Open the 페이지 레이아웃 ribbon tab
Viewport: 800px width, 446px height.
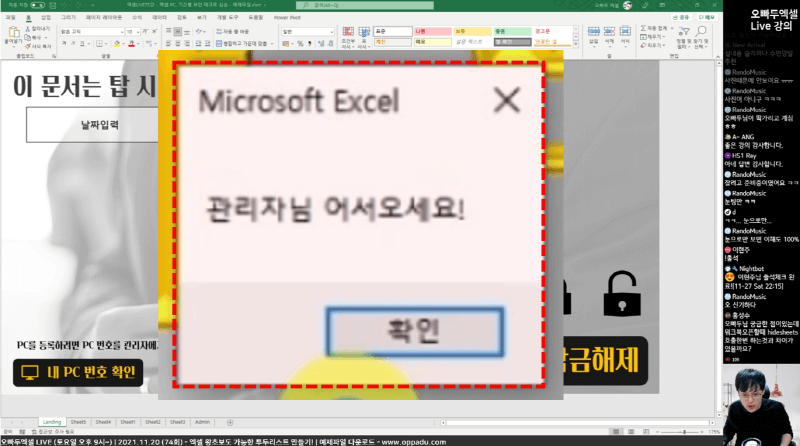click(x=104, y=17)
